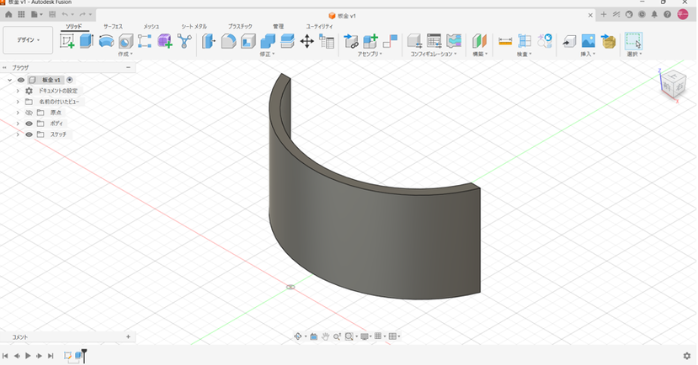
Task: Select the Press Pull tool
Action: 208,41
